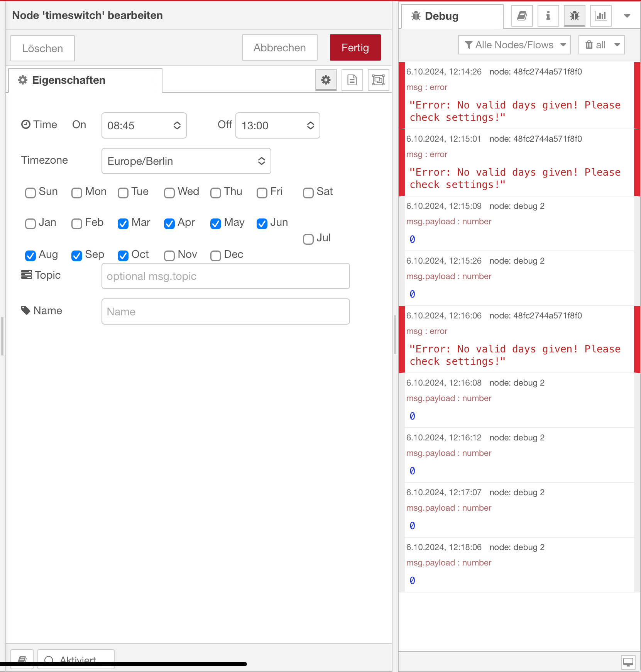Open book icon at editor footer
The height and width of the screenshot is (672, 641).
coord(22,660)
